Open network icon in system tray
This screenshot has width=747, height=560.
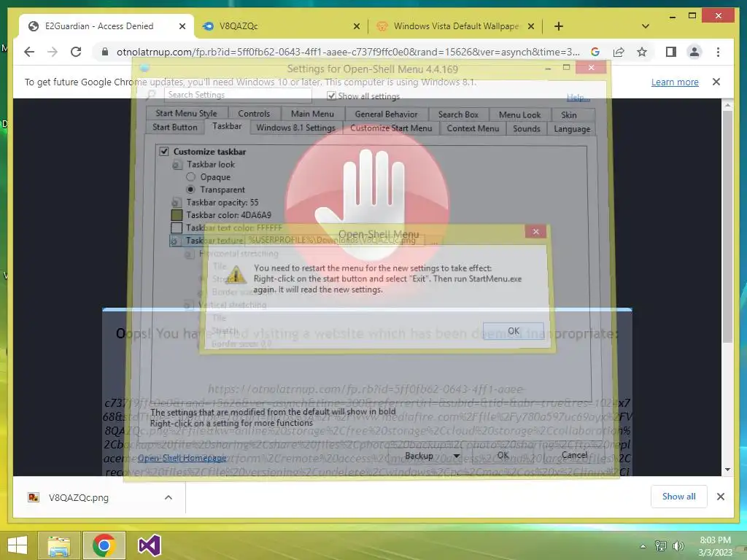coord(661,546)
